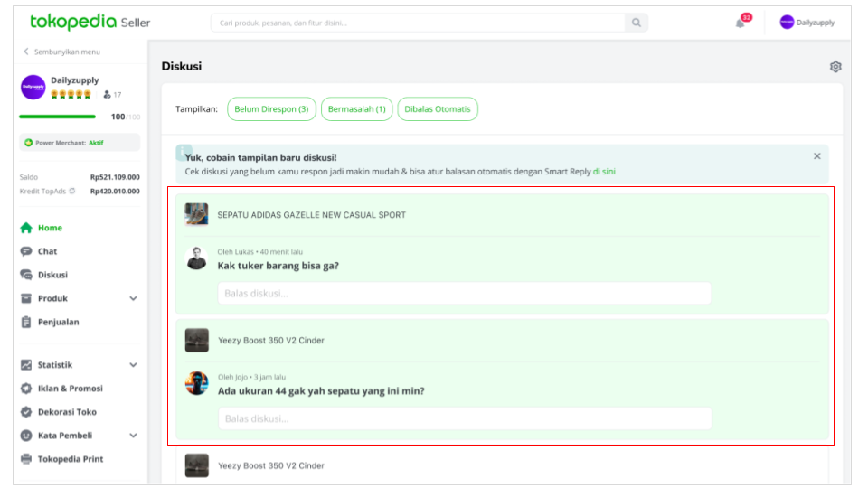Open Iklan & Promosi from sidebar
The width and height of the screenshot is (868, 488).
[x=70, y=389]
